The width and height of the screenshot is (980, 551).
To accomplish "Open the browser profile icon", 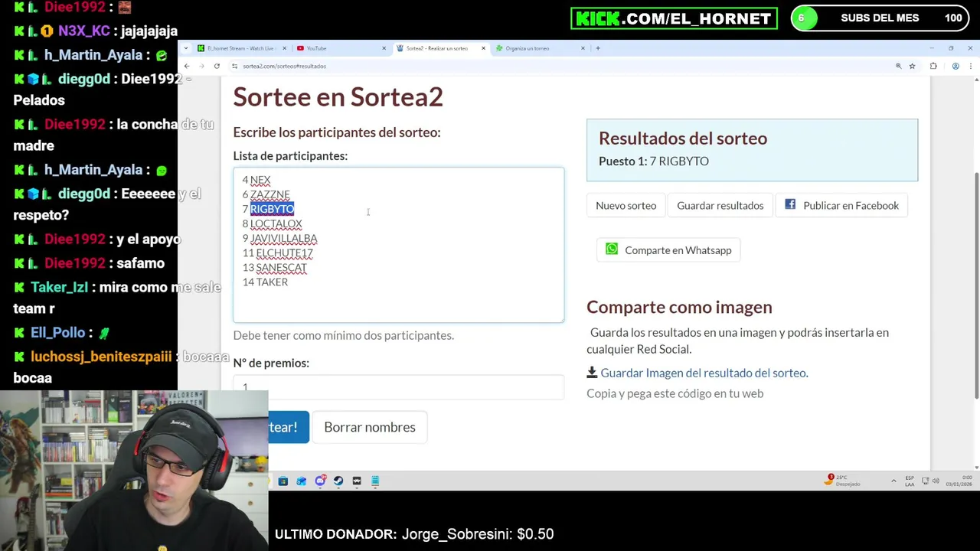I will tap(955, 67).
